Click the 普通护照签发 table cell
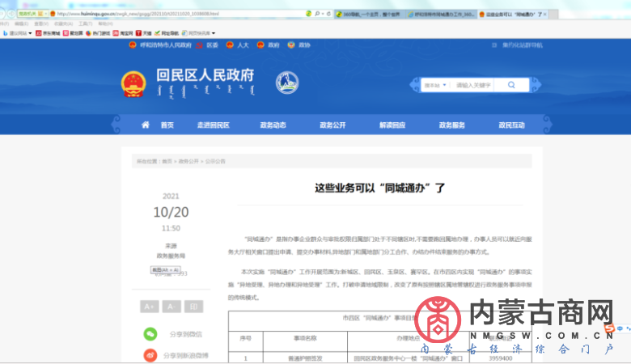This screenshot has height=364, width=631. coord(305,358)
